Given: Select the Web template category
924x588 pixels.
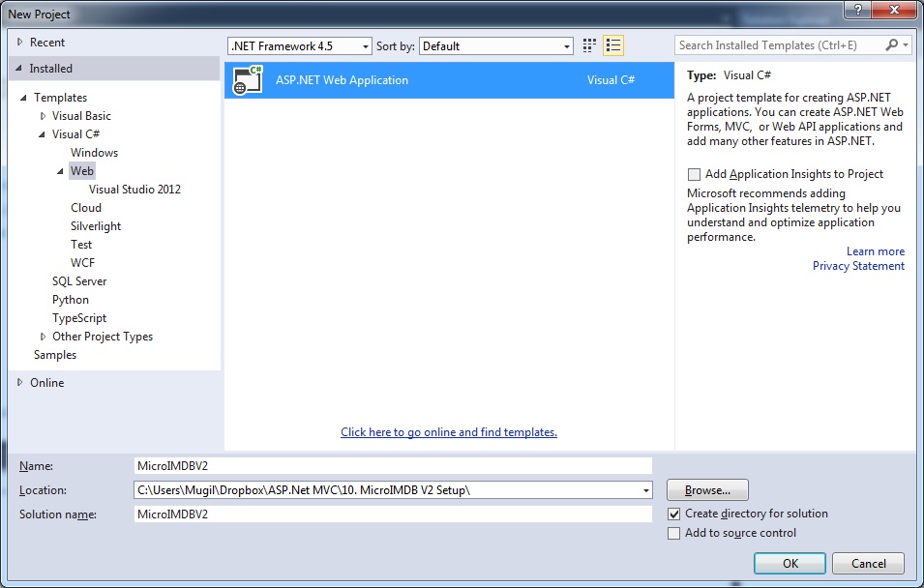Looking at the screenshot, I should [x=82, y=171].
